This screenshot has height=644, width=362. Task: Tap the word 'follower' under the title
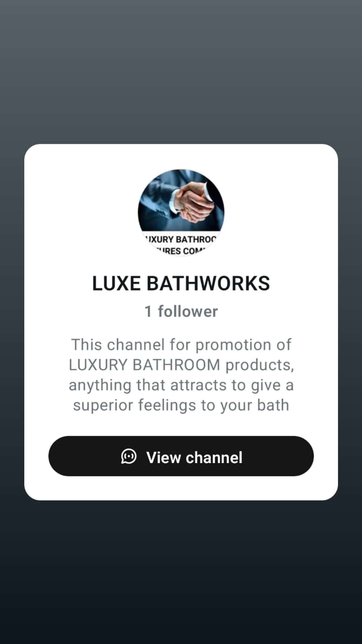[x=188, y=311]
